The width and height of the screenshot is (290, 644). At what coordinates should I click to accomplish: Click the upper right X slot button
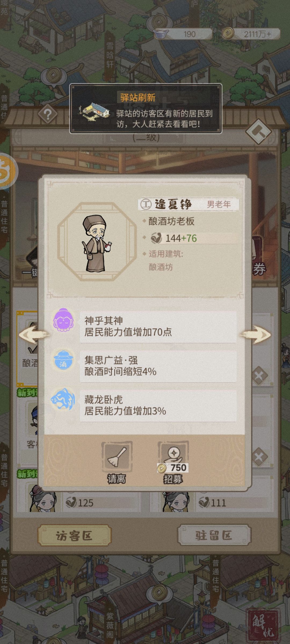point(259,376)
